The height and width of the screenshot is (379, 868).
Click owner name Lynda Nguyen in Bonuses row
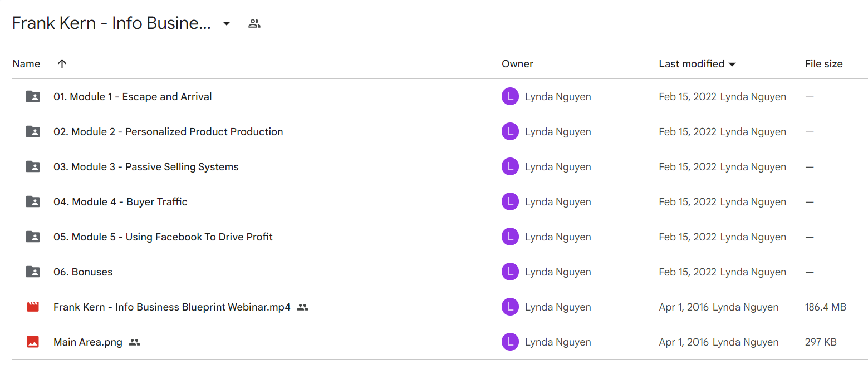[558, 272]
